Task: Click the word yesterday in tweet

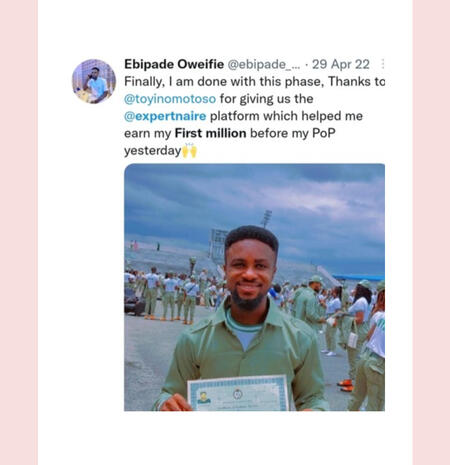Action: (x=152, y=151)
